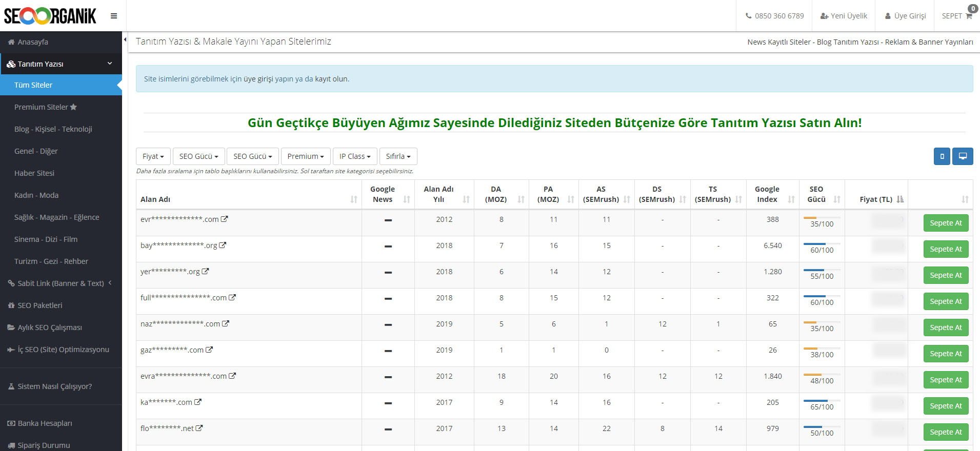Click Sepete At for bay*************.org
The image size is (980, 451).
(946, 249)
